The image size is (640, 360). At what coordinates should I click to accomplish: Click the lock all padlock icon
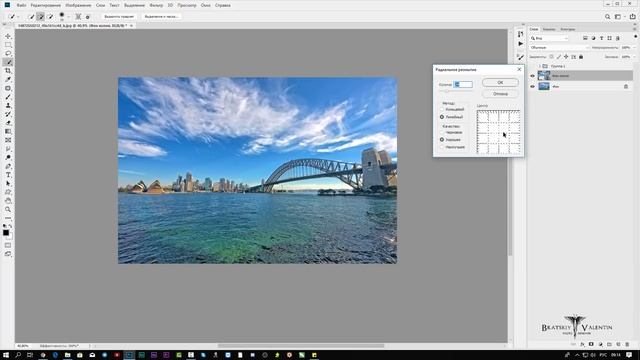click(581, 57)
